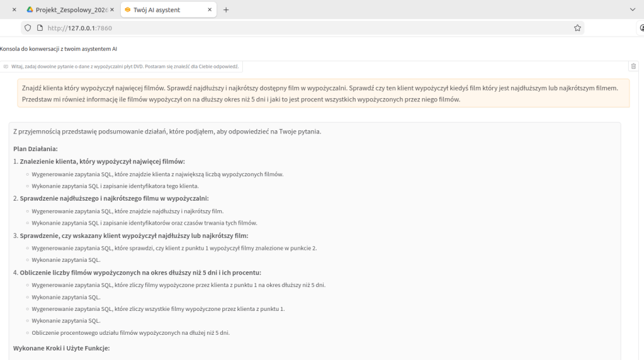Close the Projekt_Zespolowy tab
Image resolution: width=644 pixels, height=360 pixels.
point(112,10)
